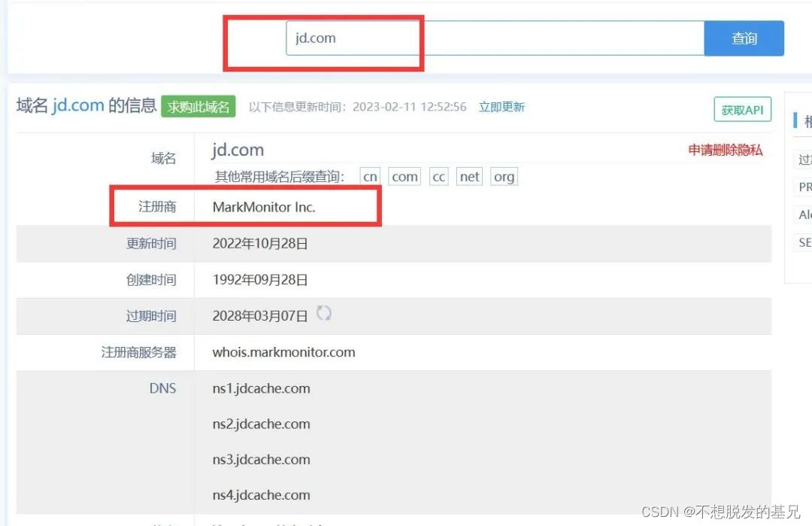Click DNS entry ns1.jdcache.com

pos(261,389)
